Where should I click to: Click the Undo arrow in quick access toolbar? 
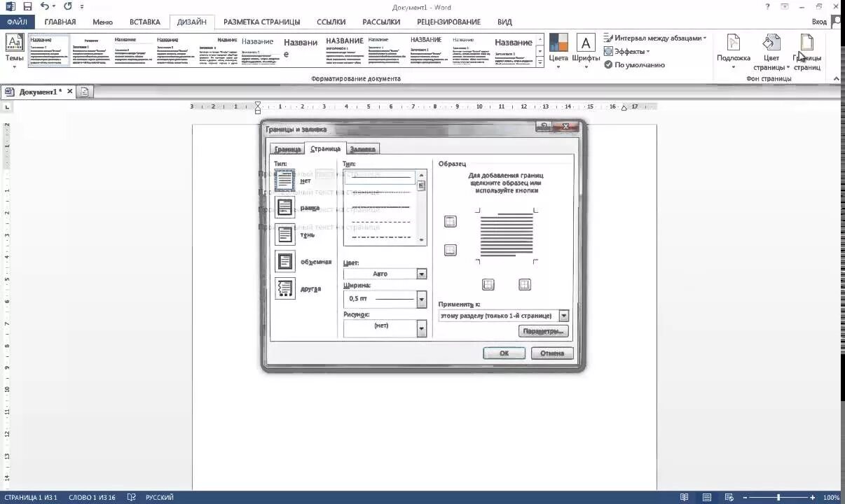point(45,6)
